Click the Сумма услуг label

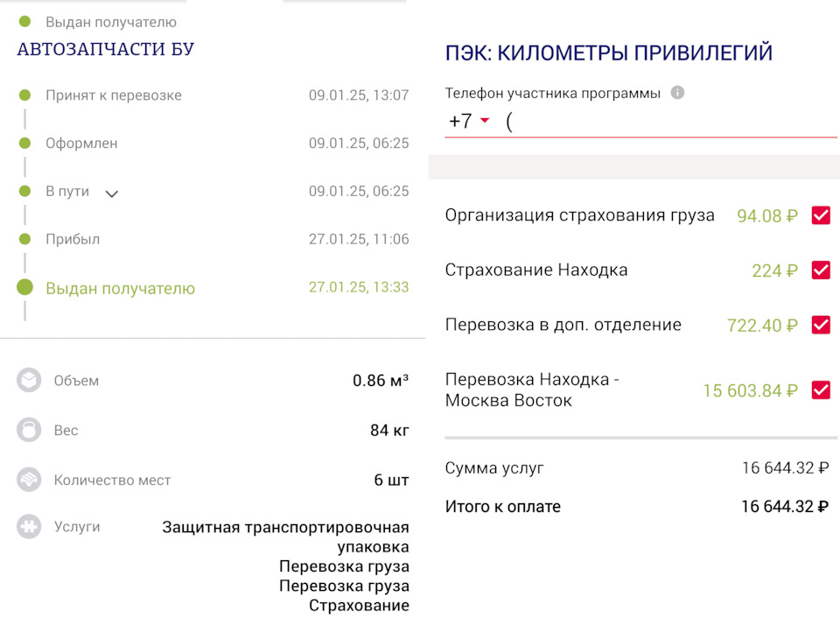click(493, 468)
